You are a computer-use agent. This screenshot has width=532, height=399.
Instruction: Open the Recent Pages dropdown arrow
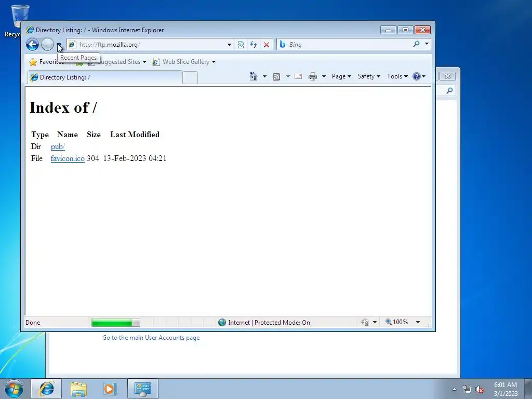(59, 45)
